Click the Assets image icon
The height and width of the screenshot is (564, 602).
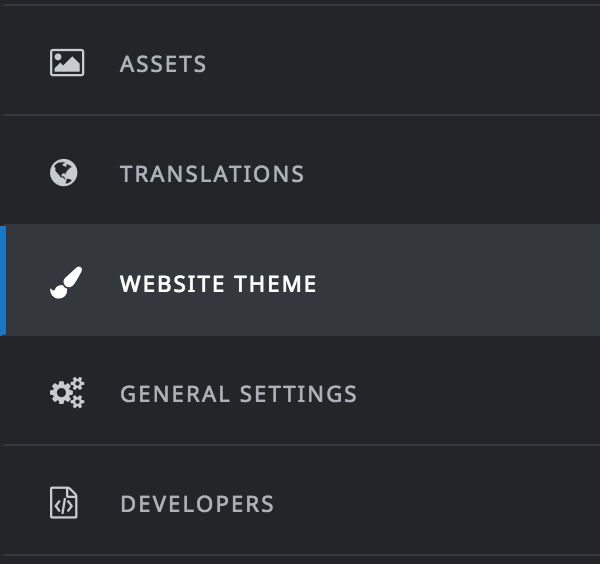tap(67, 63)
